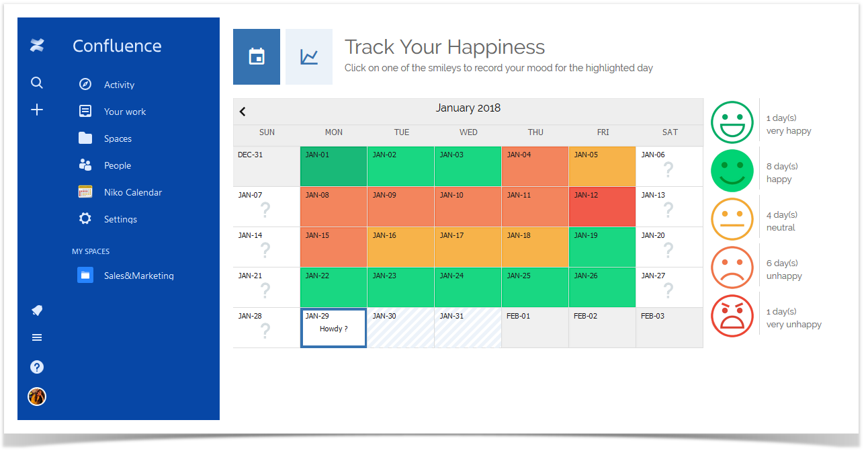Open Spaces menu item
The image size is (868, 453).
click(x=118, y=138)
